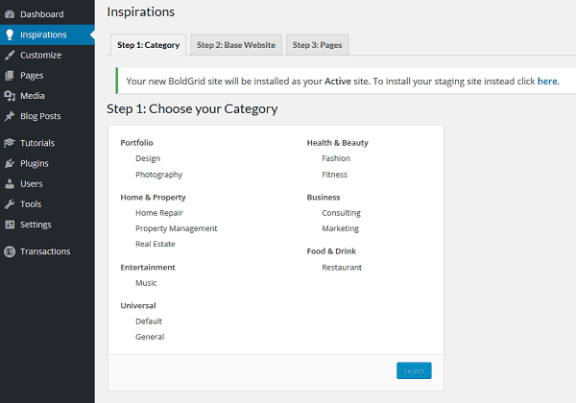Open the Settings sidebar entry
Screen dimensions: 576x403
coord(47,224)
